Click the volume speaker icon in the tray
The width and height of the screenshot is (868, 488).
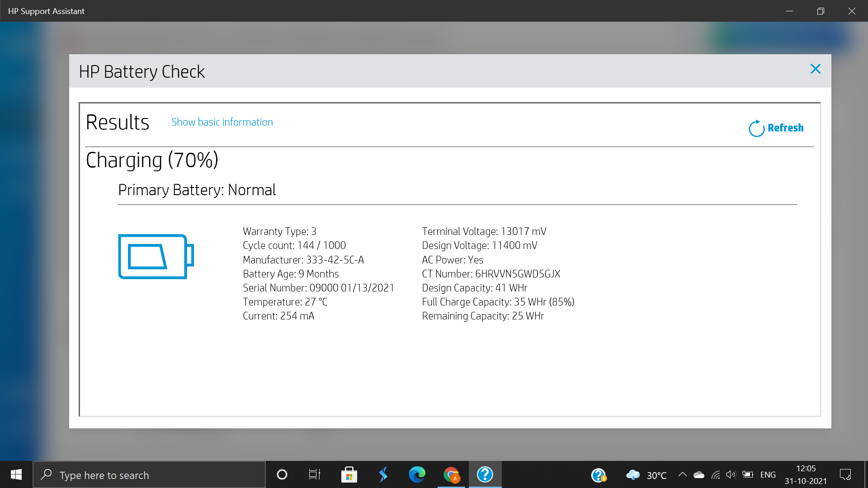[731, 475]
